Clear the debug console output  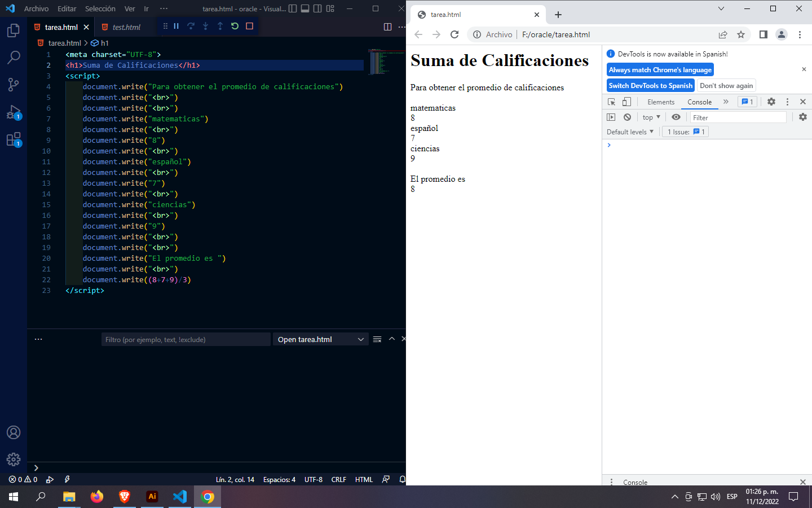pos(377,339)
